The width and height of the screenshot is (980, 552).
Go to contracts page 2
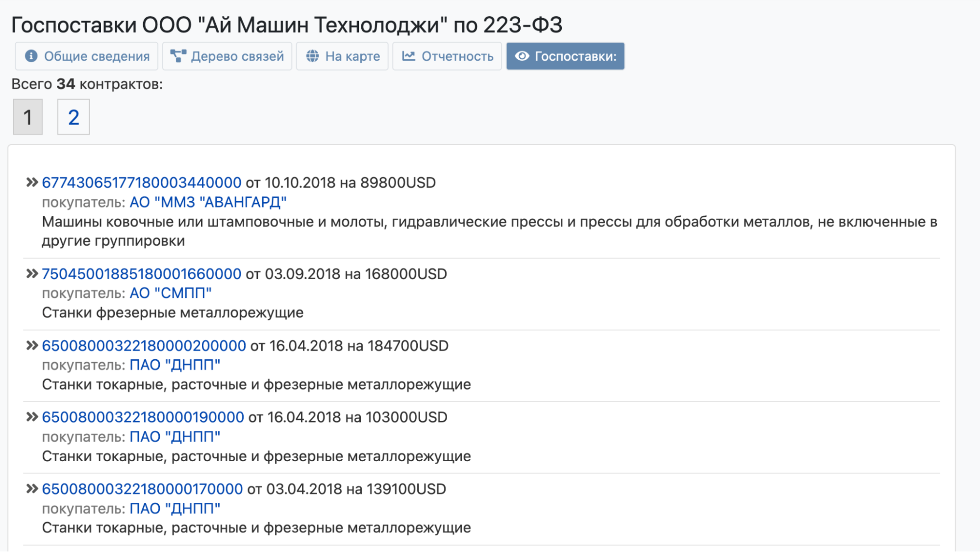(74, 117)
